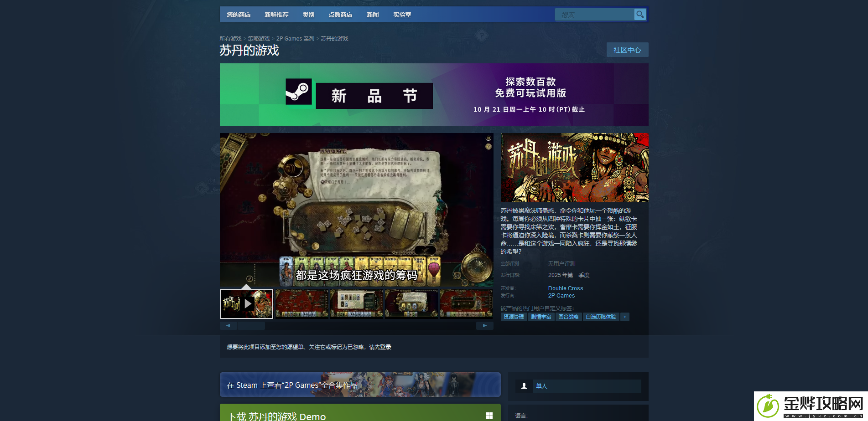Click the 下载 苏丹的游戏 Demo banner
Viewport: 868px width, 421px height.
coord(360,413)
